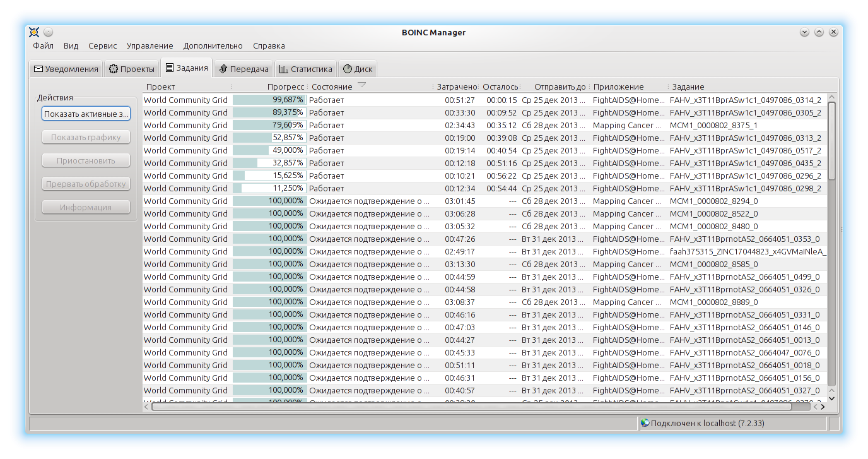Open the Справка menu

(269, 45)
